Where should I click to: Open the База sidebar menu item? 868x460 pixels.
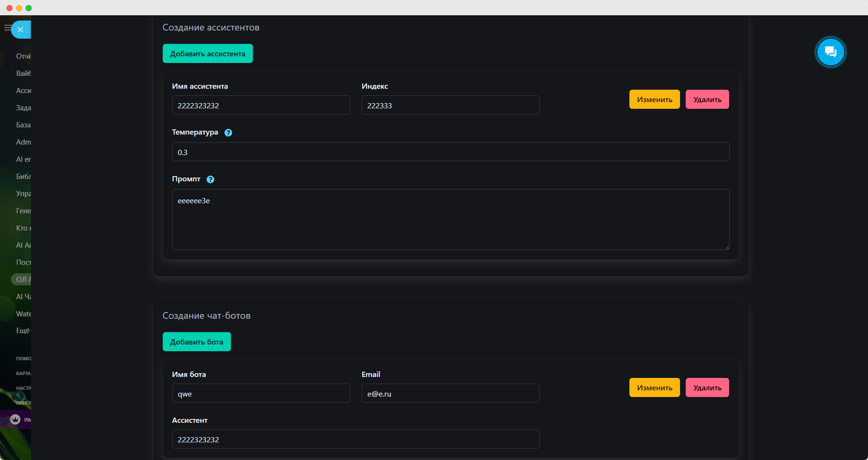23,125
